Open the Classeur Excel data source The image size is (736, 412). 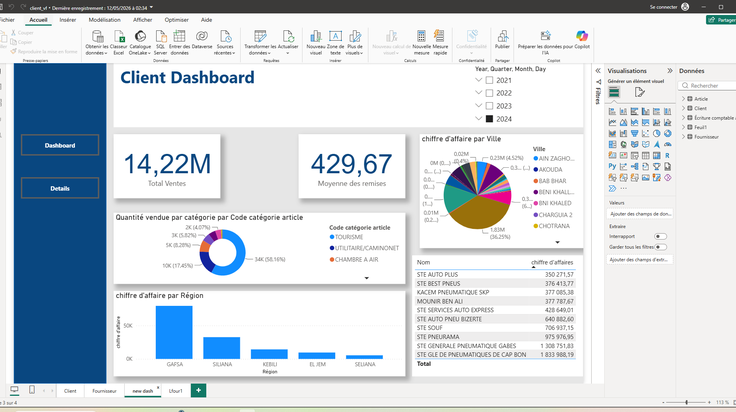[x=119, y=42]
